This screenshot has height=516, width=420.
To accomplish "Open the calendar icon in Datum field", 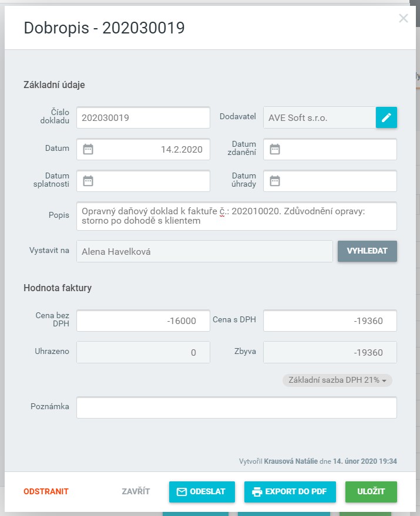I will click(88, 149).
